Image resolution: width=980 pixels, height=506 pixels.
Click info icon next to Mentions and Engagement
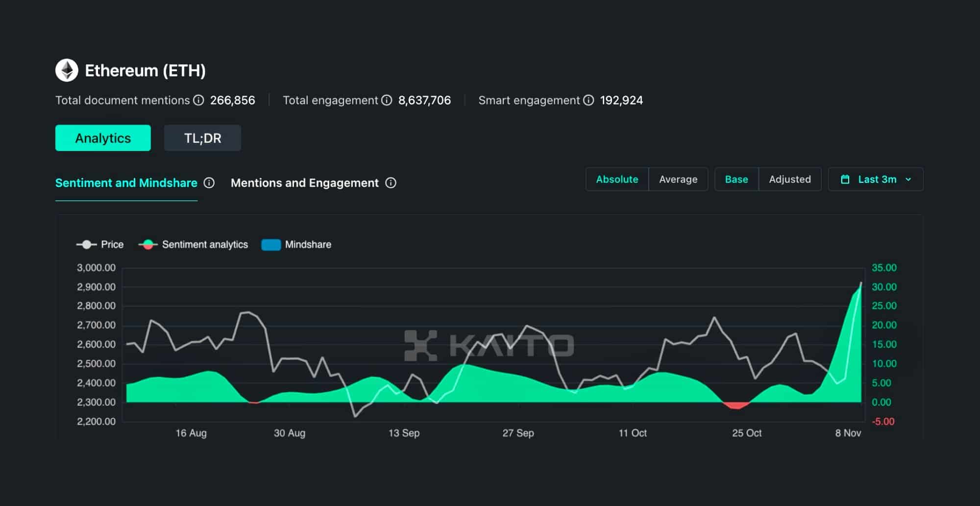(x=391, y=183)
